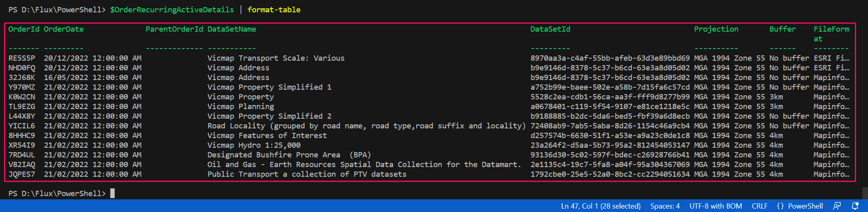Click the terminal prompt input cursor
This screenshot has height=212, width=868.
(112, 193)
